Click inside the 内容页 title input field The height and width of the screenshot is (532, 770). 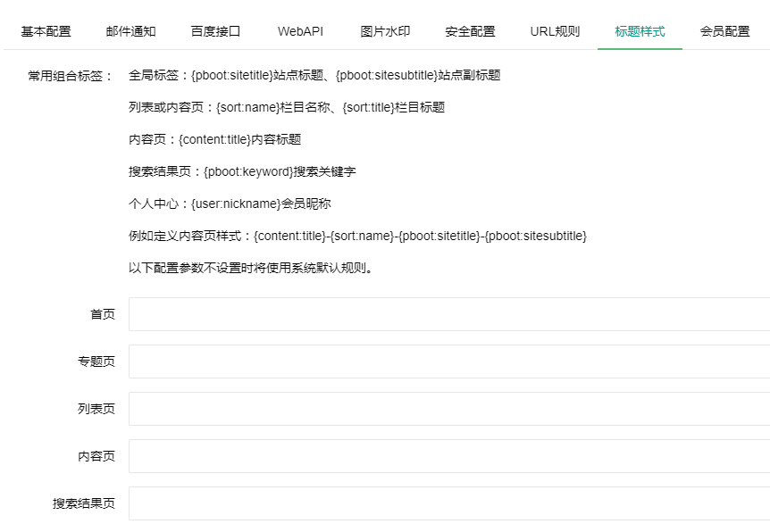tap(402, 455)
